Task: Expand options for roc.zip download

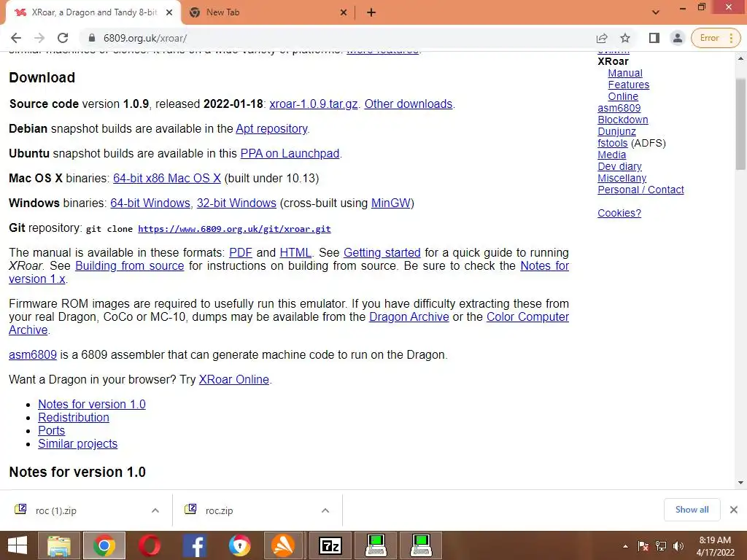Action: tap(325, 510)
